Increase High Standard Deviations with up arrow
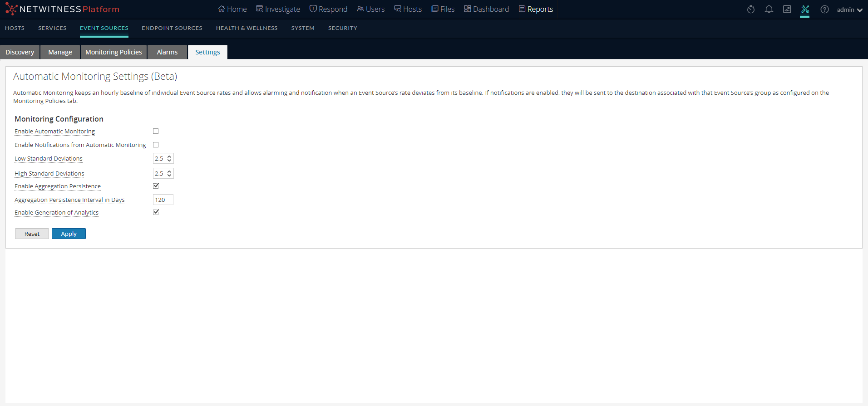Image resolution: width=868 pixels, height=406 pixels. (x=169, y=171)
